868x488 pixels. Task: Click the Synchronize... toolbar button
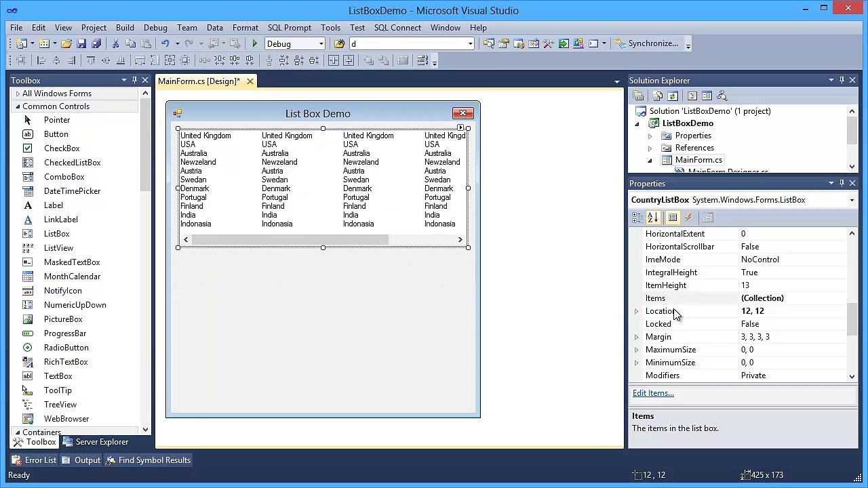click(646, 43)
